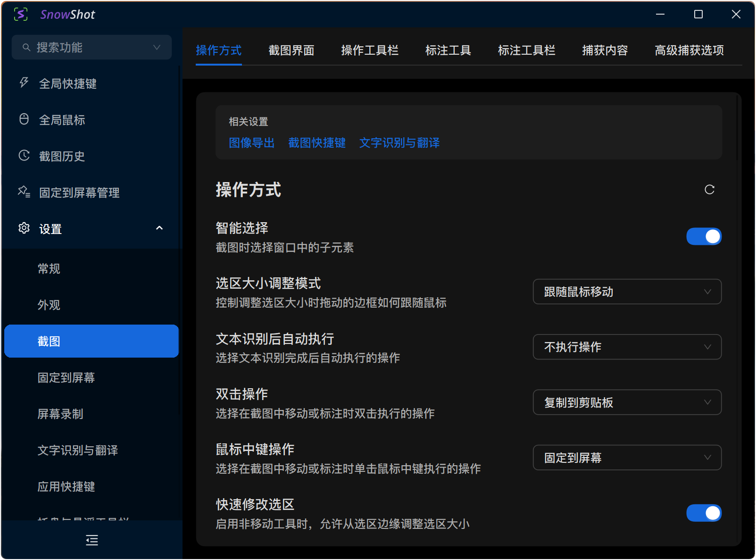This screenshot has width=756, height=560.
Task: Open 常规 settings in sidebar
Action: tap(91, 268)
